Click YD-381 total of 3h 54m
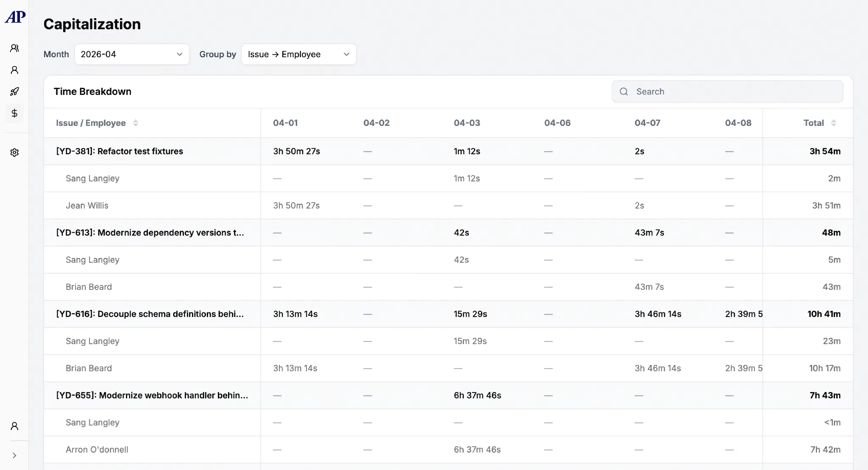This screenshot has width=868, height=470. click(x=825, y=151)
